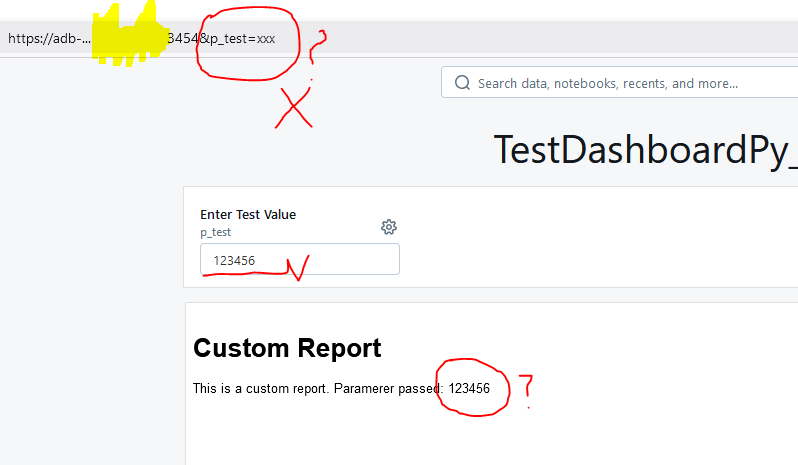Screen dimensions: 798x465
Task: Focus the Search data, notebooks, recents box
Action: pos(620,83)
